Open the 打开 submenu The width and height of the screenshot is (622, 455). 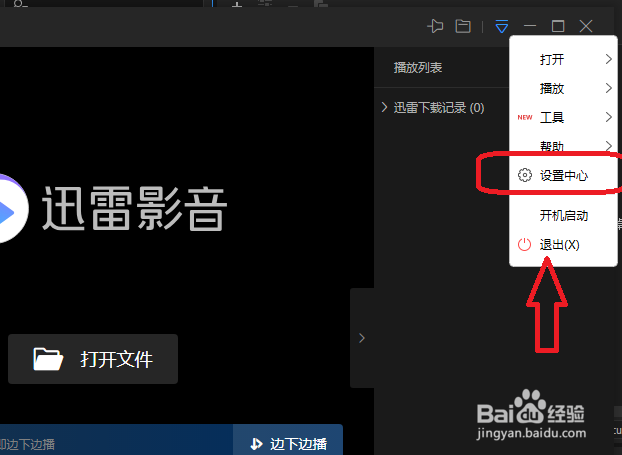coord(563,60)
